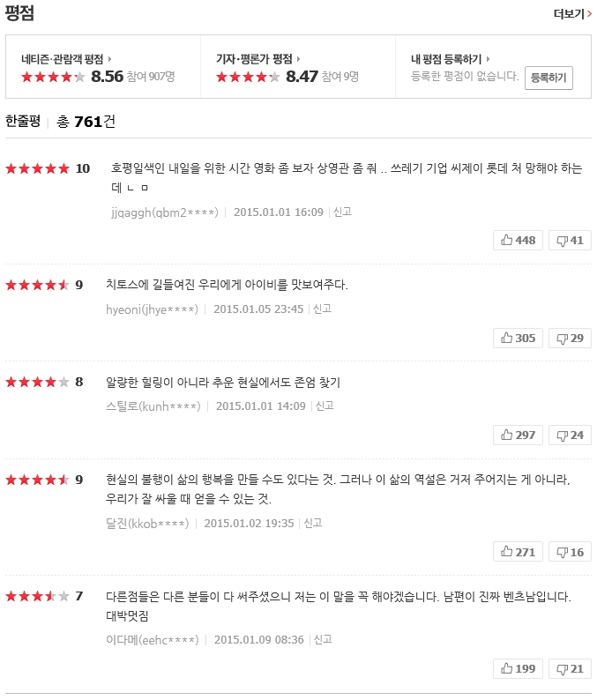
Task: Report 이다메's review with 신고
Action: (322, 639)
